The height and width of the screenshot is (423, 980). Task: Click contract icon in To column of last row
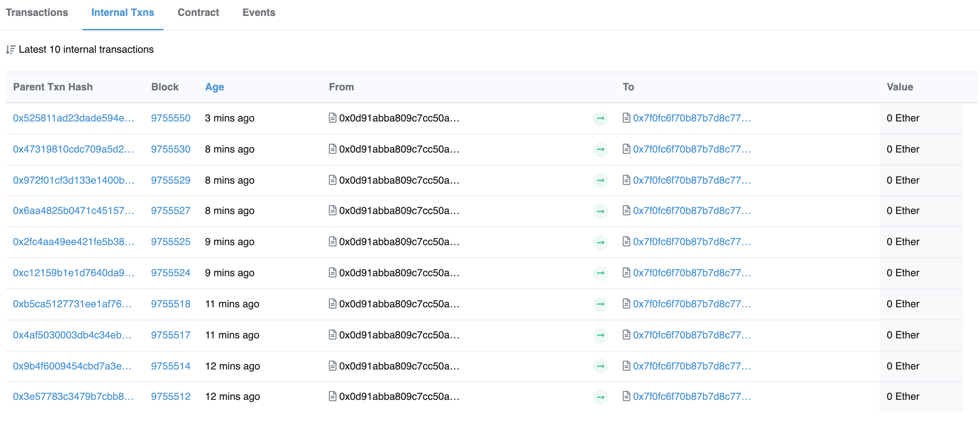tap(626, 396)
